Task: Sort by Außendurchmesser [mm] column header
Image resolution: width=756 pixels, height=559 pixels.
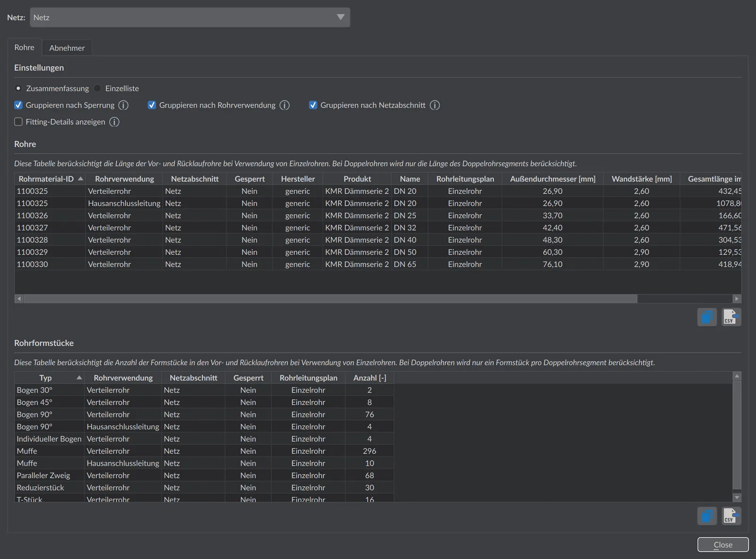Action: coord(552,179)
